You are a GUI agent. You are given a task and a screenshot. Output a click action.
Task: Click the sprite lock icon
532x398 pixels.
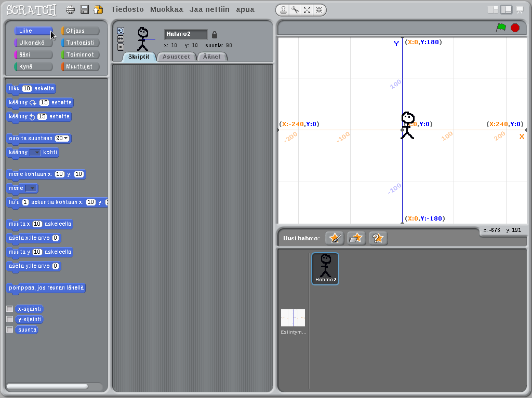215,35
